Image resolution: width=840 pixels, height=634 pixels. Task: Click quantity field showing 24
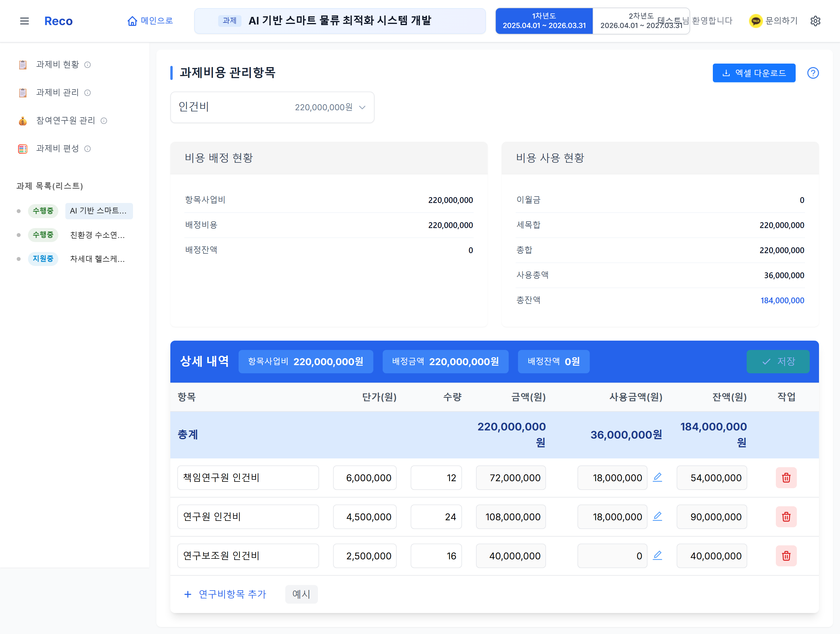tap(436, 517)
